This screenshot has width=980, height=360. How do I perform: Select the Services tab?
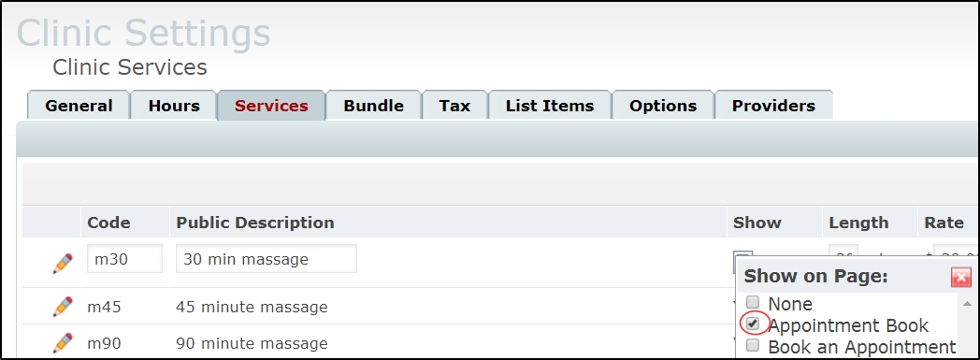(x=271, y=106)
